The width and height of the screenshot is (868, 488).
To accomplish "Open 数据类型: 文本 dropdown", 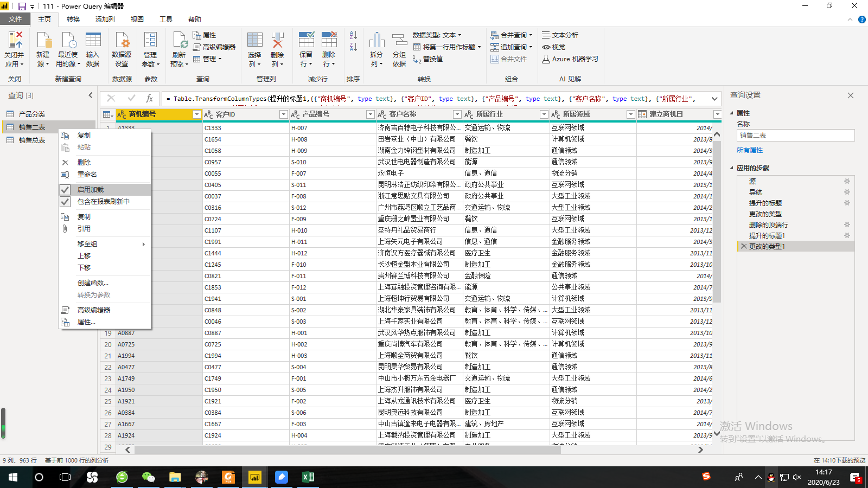I will coord(437,35).
